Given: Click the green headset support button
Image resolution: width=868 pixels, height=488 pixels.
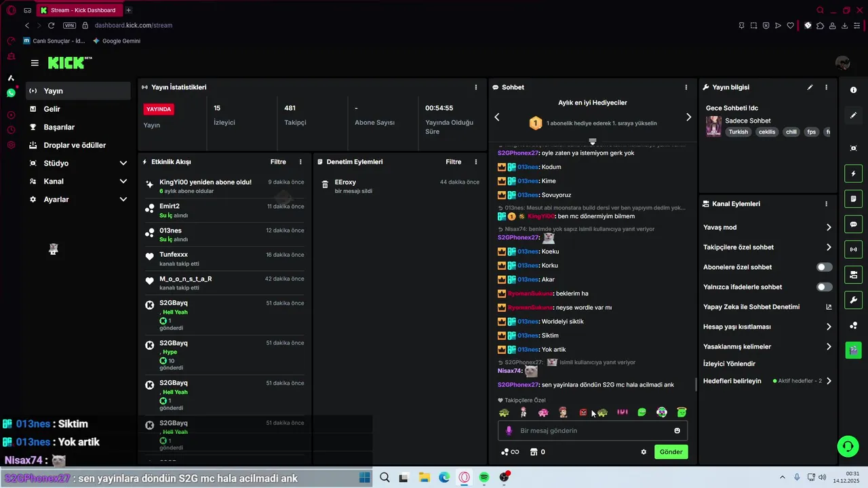Looking at the screenshot, I should [x=848, y=446].
